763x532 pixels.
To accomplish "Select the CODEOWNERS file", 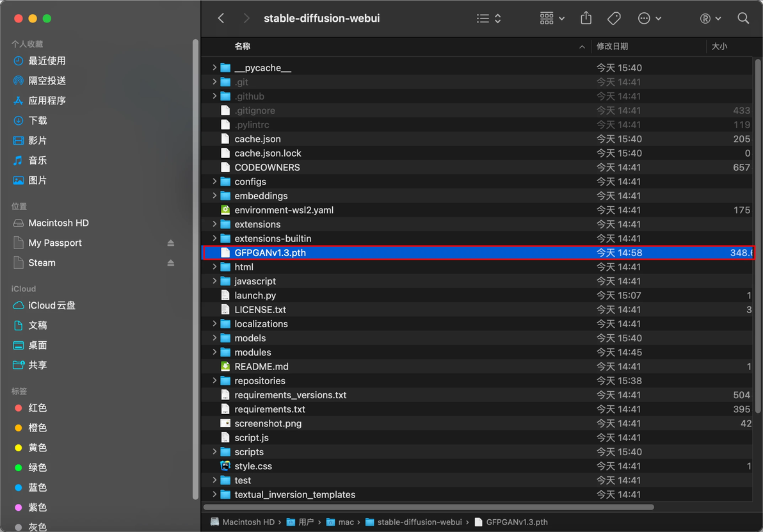I will (478, 168).
